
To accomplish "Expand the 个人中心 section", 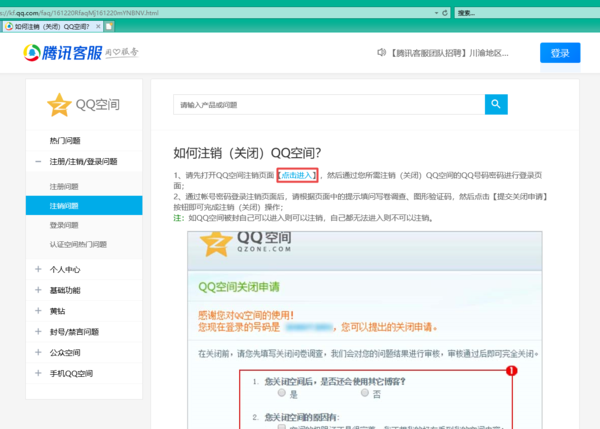I will pyautogui.click(x=38, y=269).
